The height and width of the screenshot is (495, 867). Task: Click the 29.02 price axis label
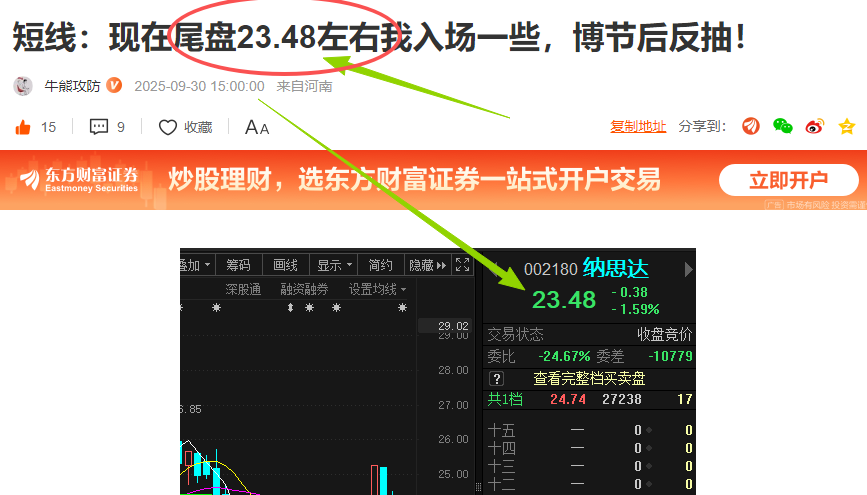[453, 326]
